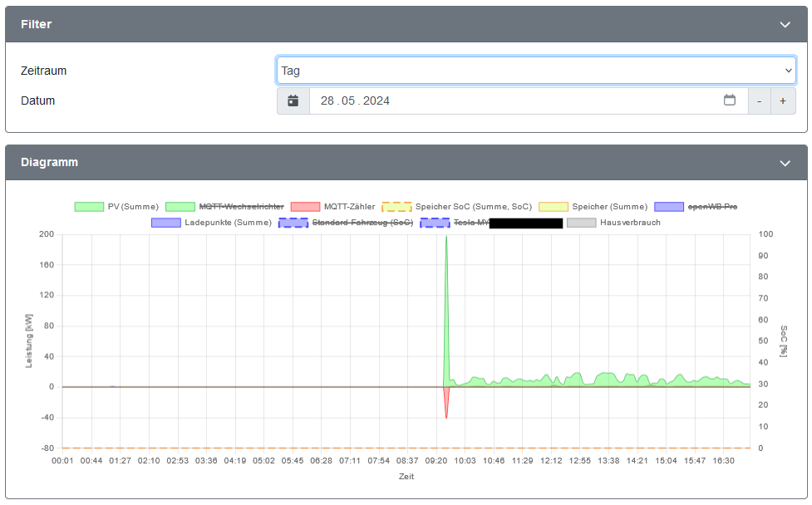
Task: Collapse the Diagramm panel chevron
Action: point(785,163)
